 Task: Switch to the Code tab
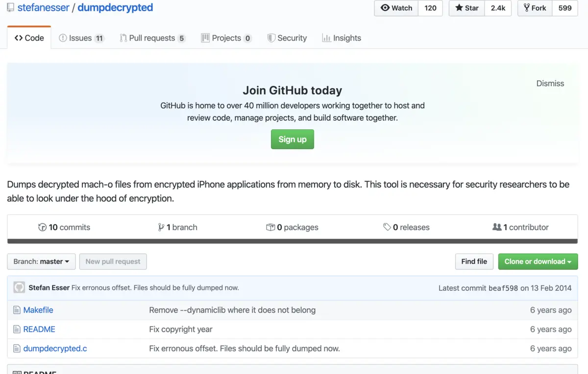pos(29,38)
